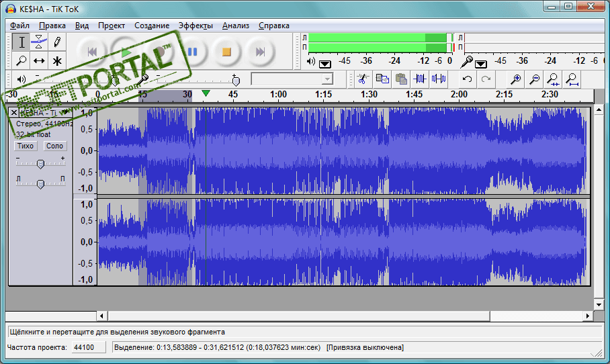Image resolution: width=610 pixels, height=364 pixels.
Task: Skip to start of track
Action: pyautogui.click(x=92, y=52)
